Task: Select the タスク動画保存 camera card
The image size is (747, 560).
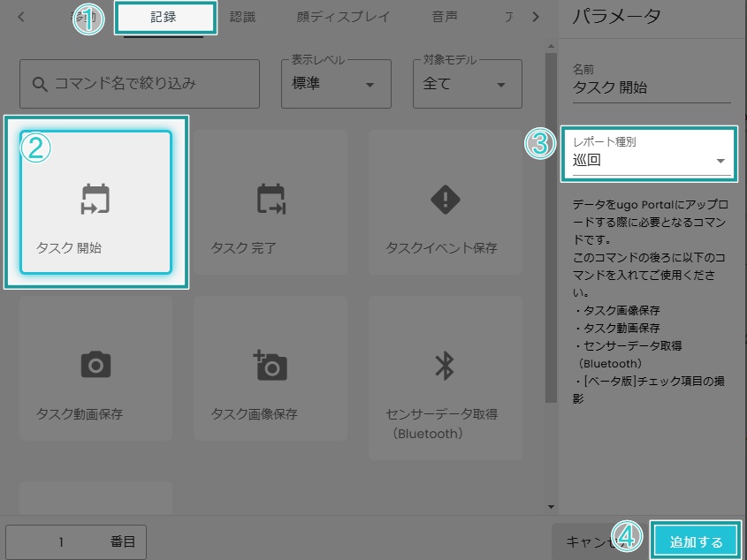Action: coord(95,368)
